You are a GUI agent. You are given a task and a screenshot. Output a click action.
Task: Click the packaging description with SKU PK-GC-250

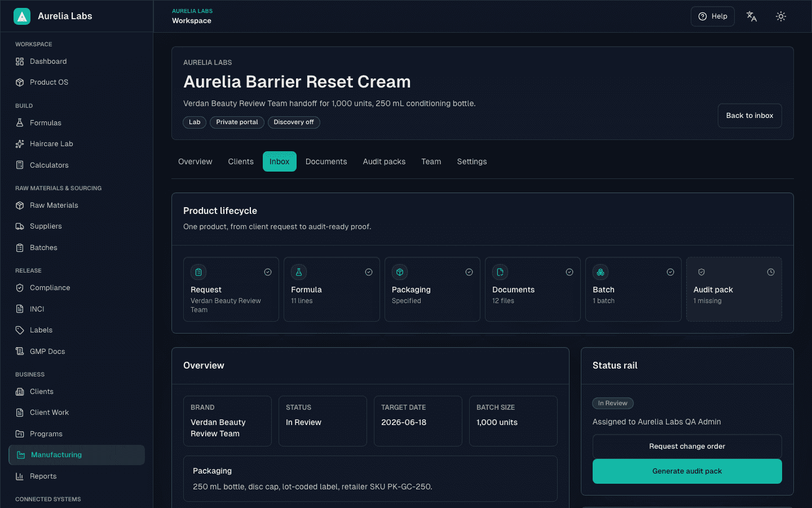click(x=312, y=487)
